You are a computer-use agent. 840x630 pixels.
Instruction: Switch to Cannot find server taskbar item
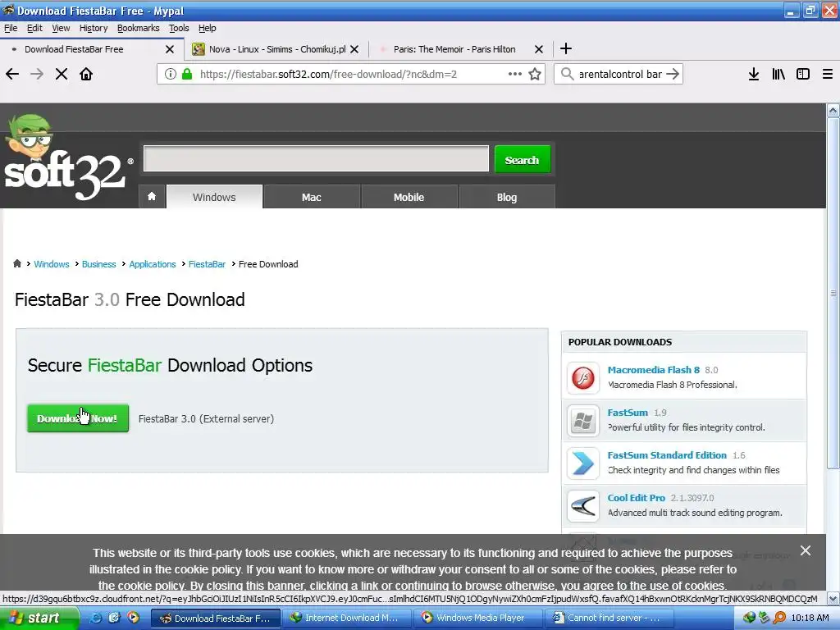click(x=608, y=618)
